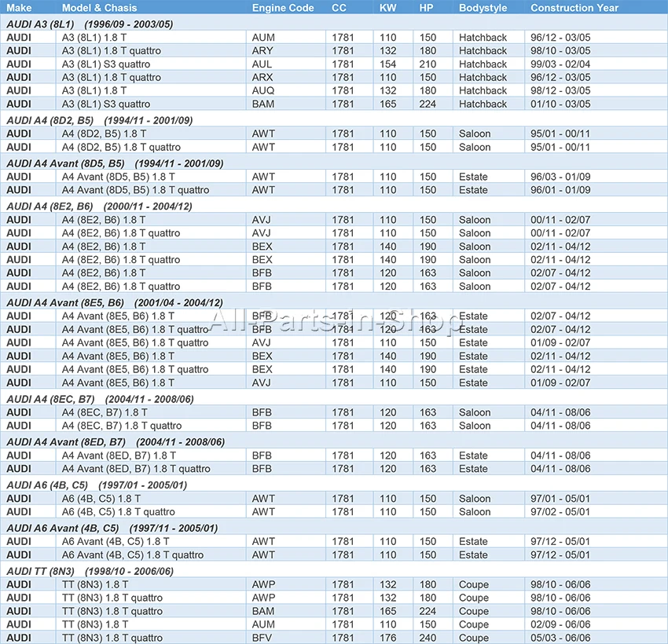Select model cell 'A4 Avant (8D5, B5) 1.8 T quattro'
Viewport: 668px width, 644px height.
click(135, 190)
